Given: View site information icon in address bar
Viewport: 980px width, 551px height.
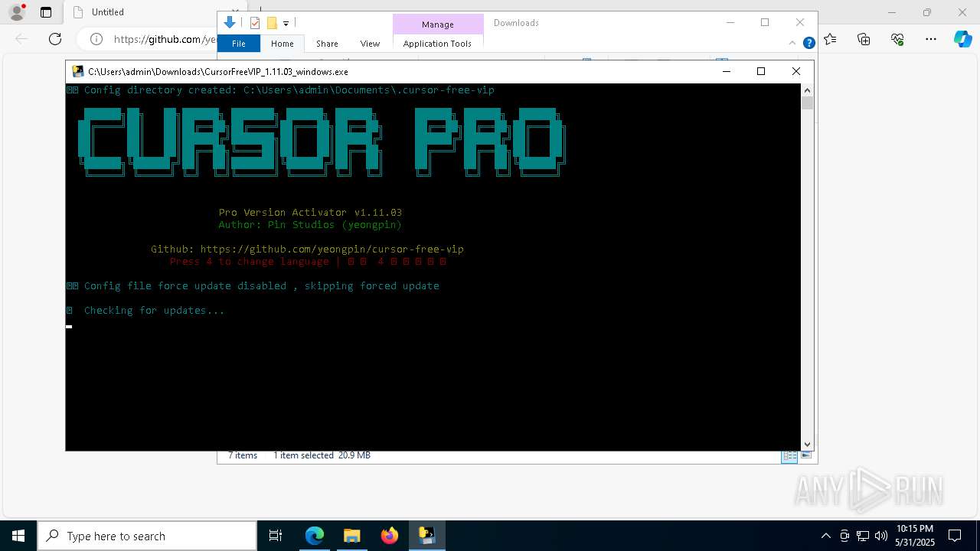Looking at the screenshot, I should (96, 39).
